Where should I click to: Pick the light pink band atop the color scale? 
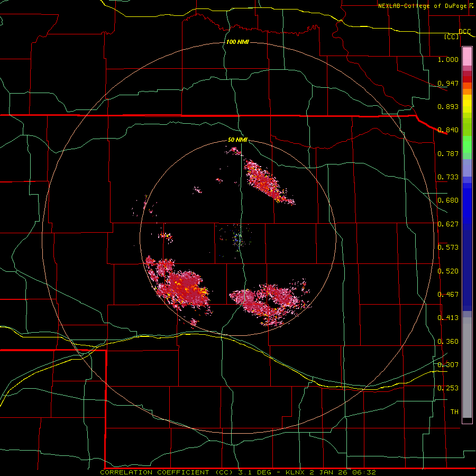pyautogui.click(x=467, y=56)
